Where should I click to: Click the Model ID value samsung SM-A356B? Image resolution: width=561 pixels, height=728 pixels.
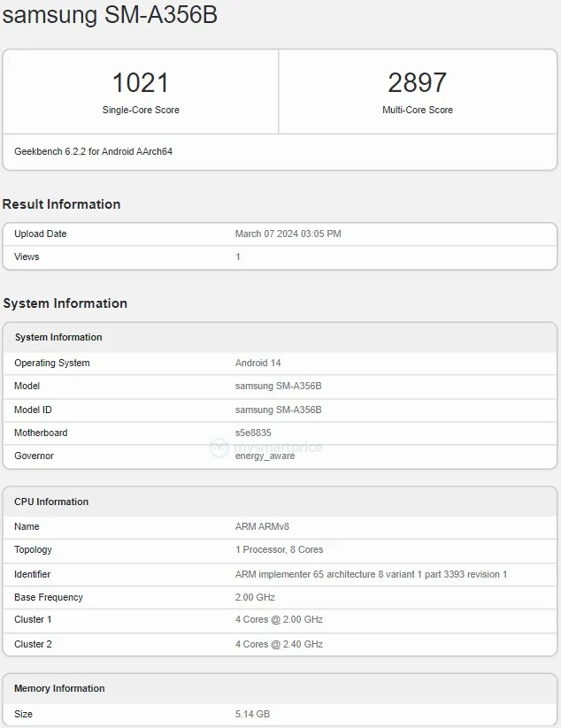[x=278, y=410]
